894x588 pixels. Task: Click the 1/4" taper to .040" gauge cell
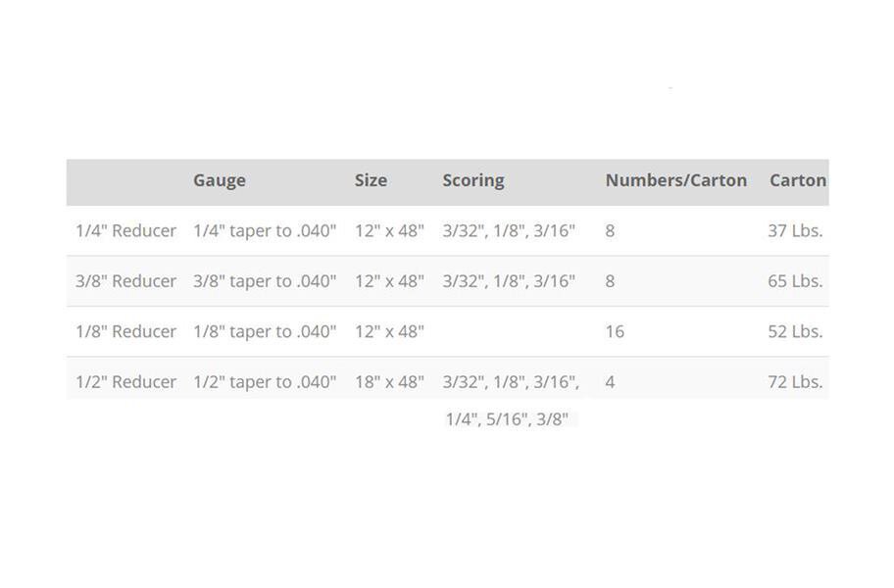point(265,231)
